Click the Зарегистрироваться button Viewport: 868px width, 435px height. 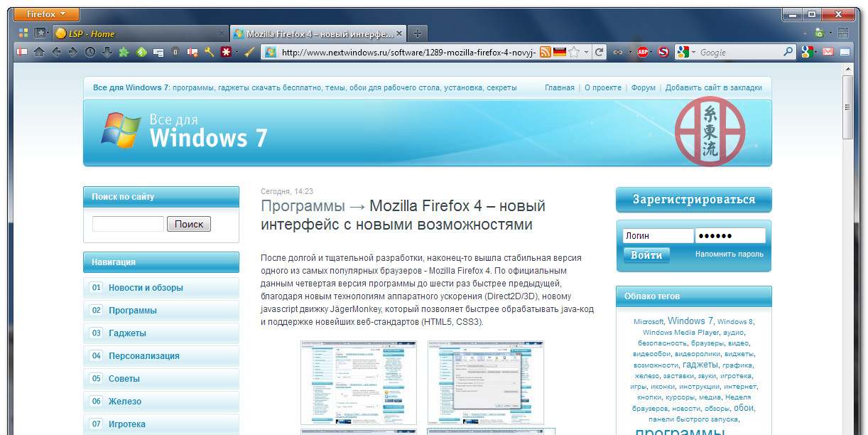[x=693, y=200]
